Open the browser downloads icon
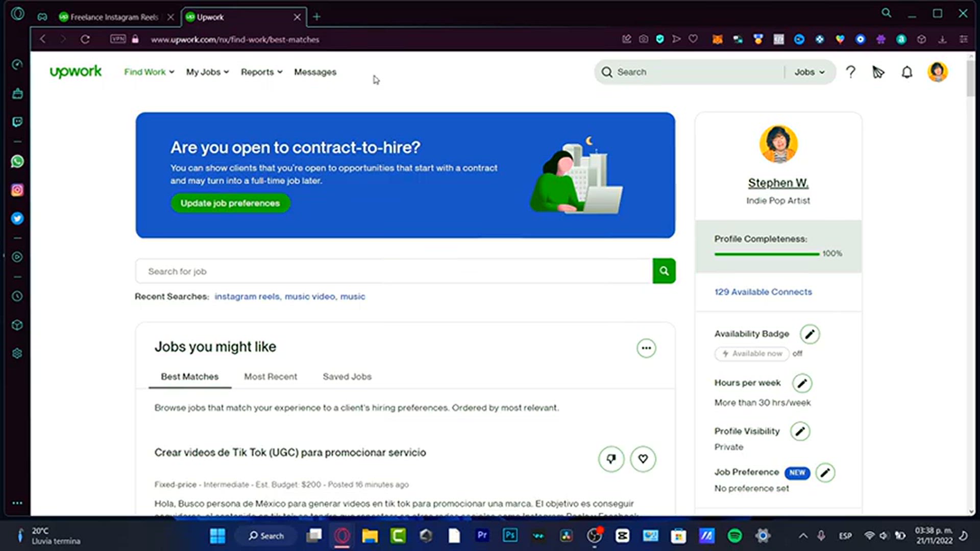The height and width of the screenshot is (551, 980). (x=943, y=39)
